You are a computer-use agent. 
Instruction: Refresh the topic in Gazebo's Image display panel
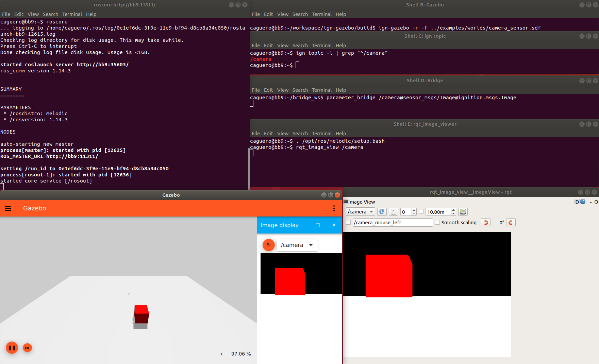click(268, 245)
